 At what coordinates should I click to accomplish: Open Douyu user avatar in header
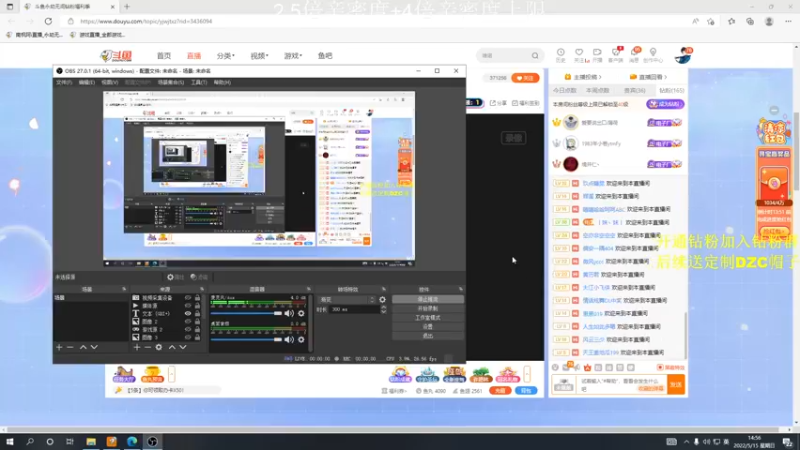tap(682, 55)
